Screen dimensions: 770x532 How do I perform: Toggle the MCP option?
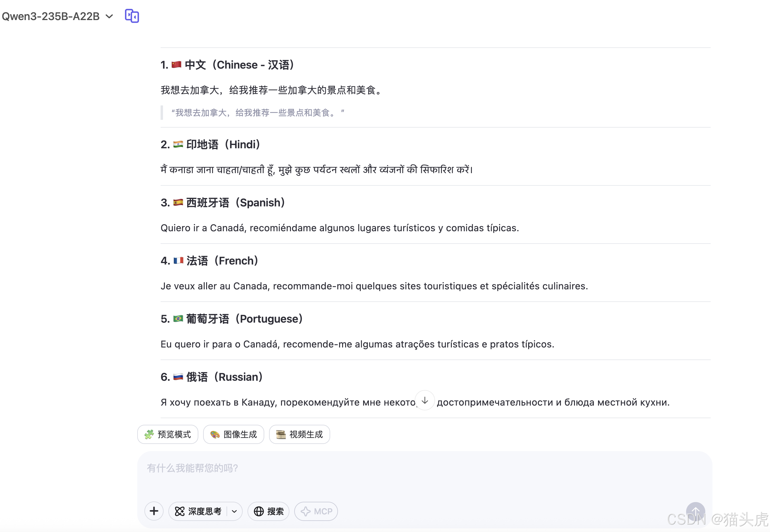click(x=316, y=511)
